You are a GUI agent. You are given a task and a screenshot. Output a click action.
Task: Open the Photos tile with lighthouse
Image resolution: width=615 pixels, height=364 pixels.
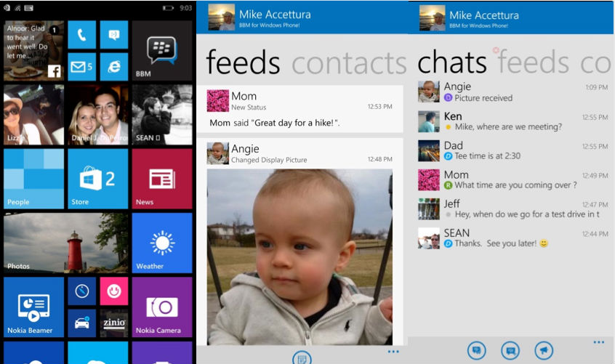coord(66,243)
